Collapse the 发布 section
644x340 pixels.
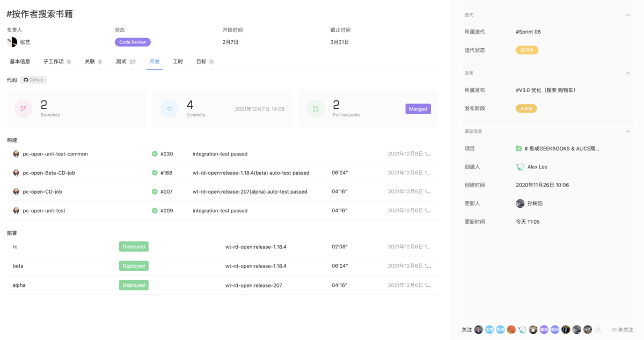coord(628,73)
